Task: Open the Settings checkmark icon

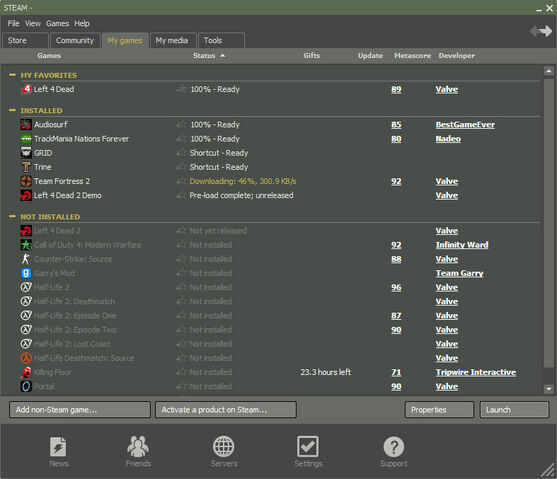Action: (x=308, y=447)
